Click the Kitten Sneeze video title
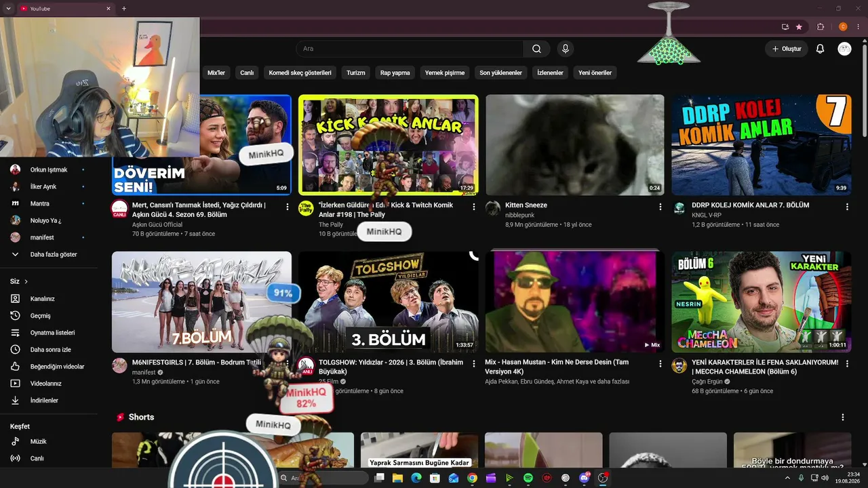 (x=526, y=205)
